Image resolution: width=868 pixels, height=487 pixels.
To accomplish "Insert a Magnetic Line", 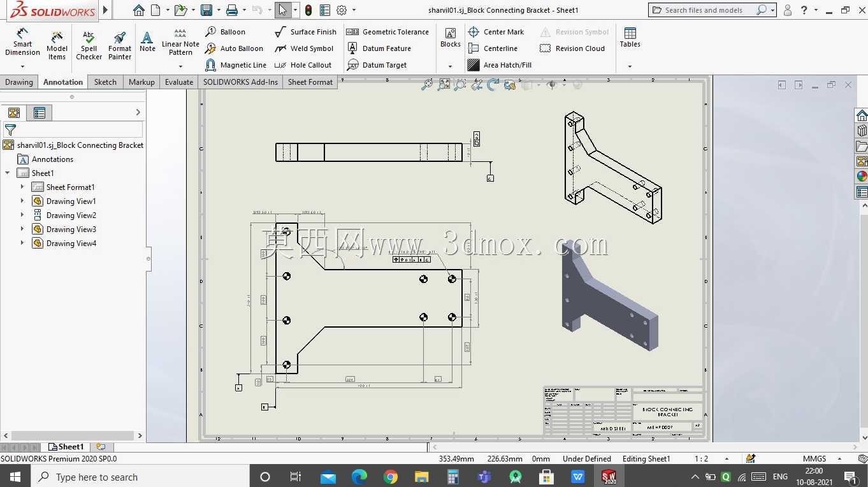I will pyautogui.click(x=236, y=65).
